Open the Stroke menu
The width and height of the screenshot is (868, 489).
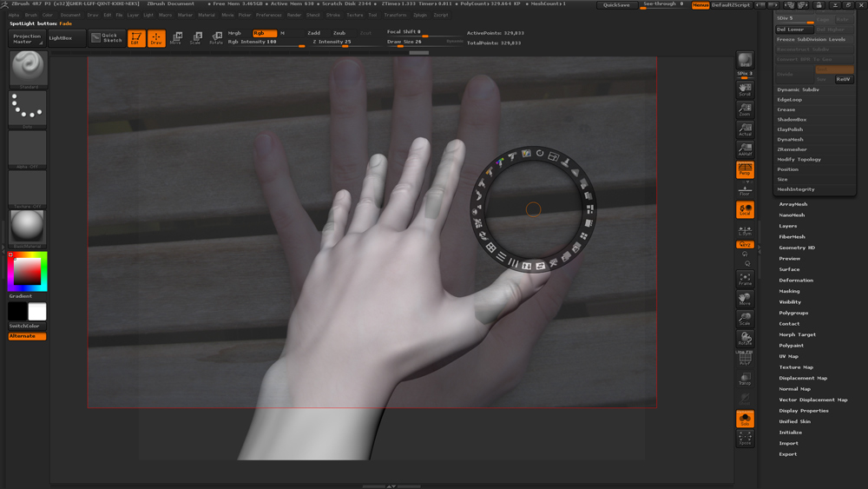tap(333, 15)
